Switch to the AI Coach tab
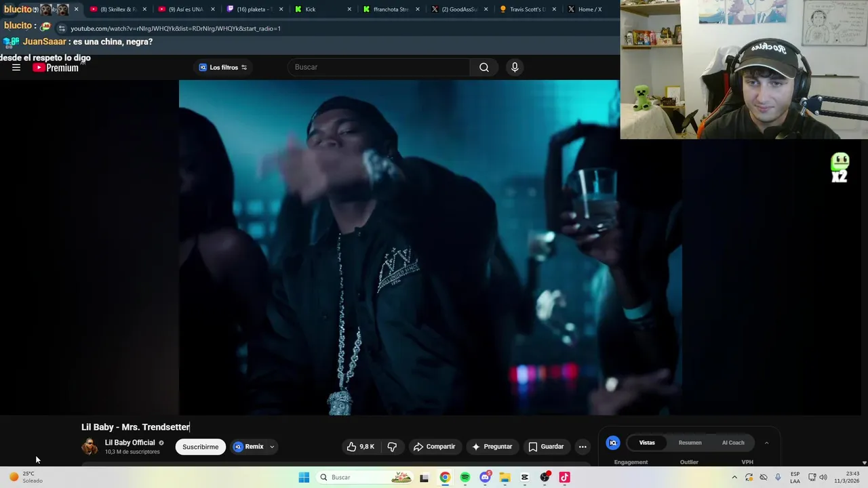 click(x=733, y=443)
